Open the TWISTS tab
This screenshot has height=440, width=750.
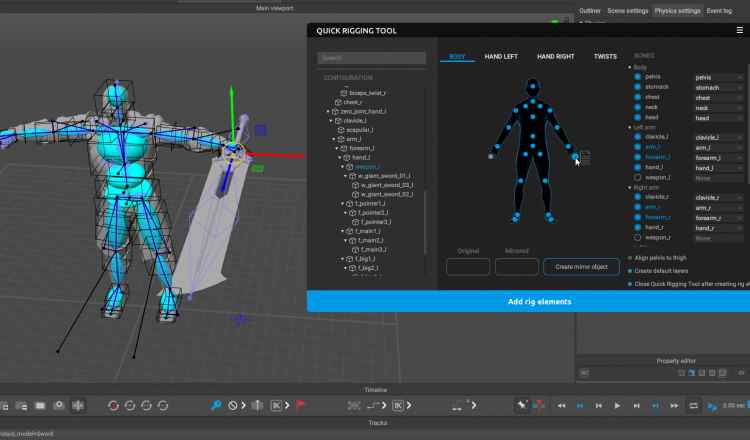[x=605, y=57]
